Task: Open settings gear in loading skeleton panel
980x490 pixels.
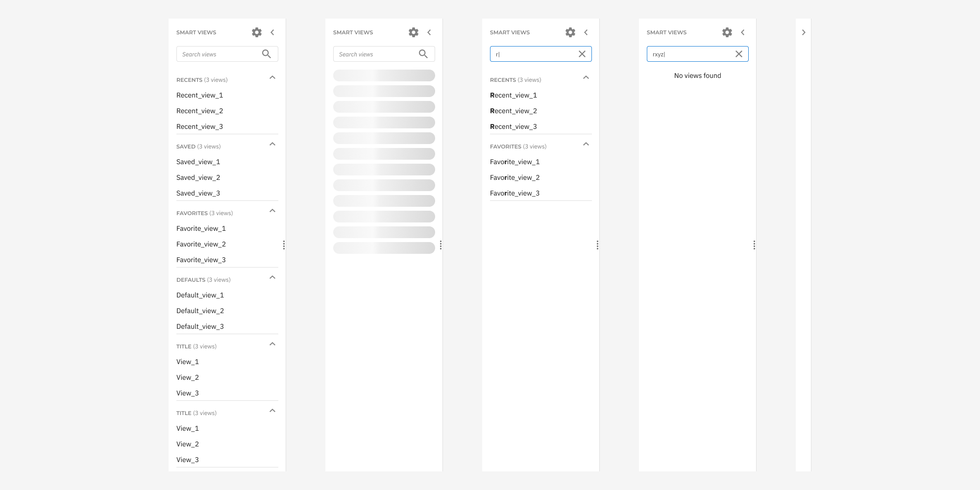Action: (414, 32)
